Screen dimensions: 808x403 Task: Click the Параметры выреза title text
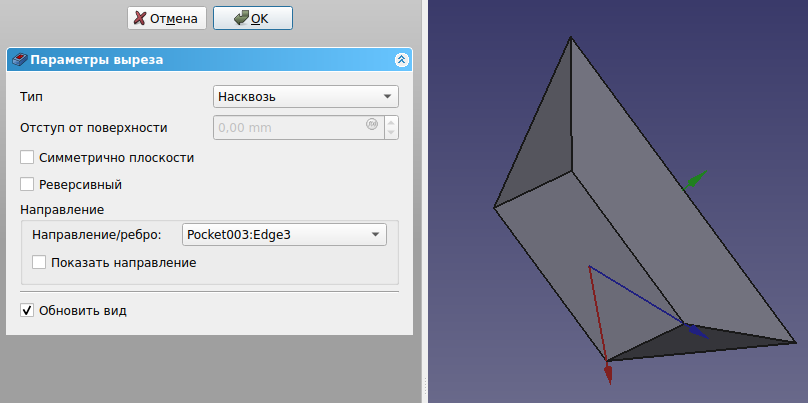click(96, 60)
